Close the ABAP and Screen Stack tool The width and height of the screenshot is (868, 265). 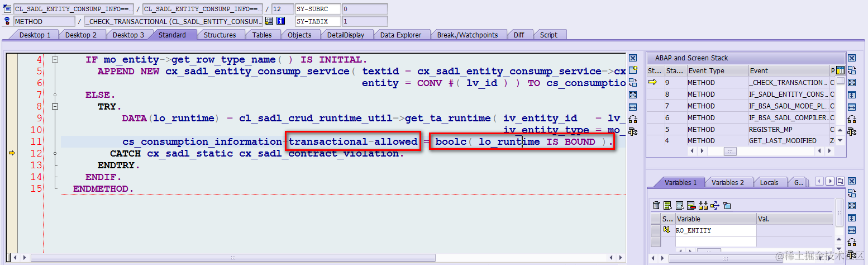tap(852, 58)
